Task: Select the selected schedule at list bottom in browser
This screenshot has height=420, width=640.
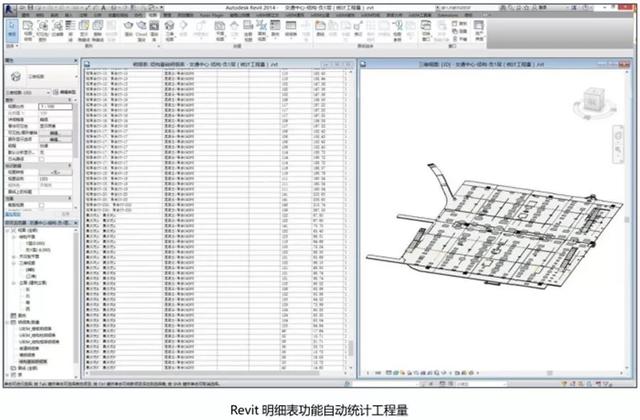Action: (33, 362)
